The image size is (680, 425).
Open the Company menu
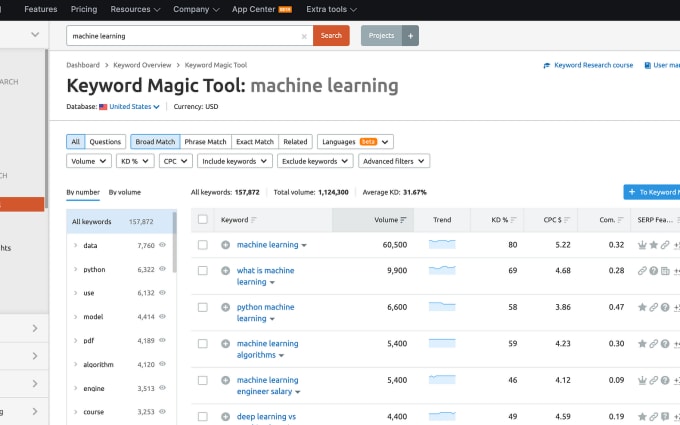(196, 10)
